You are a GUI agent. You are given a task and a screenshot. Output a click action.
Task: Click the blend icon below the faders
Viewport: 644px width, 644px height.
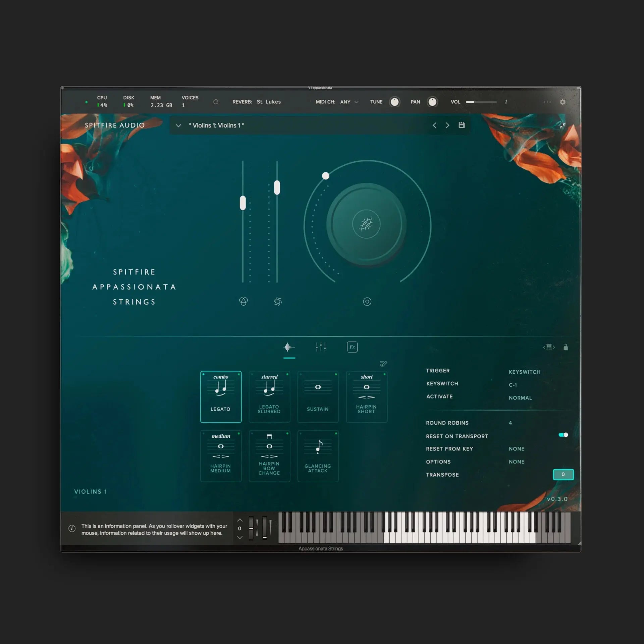244,302
